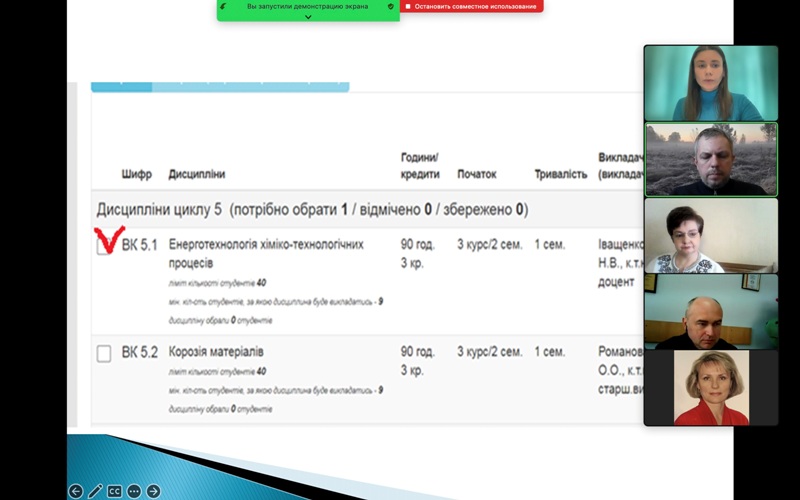Click the icon left of sharing notice

point(223,7)
